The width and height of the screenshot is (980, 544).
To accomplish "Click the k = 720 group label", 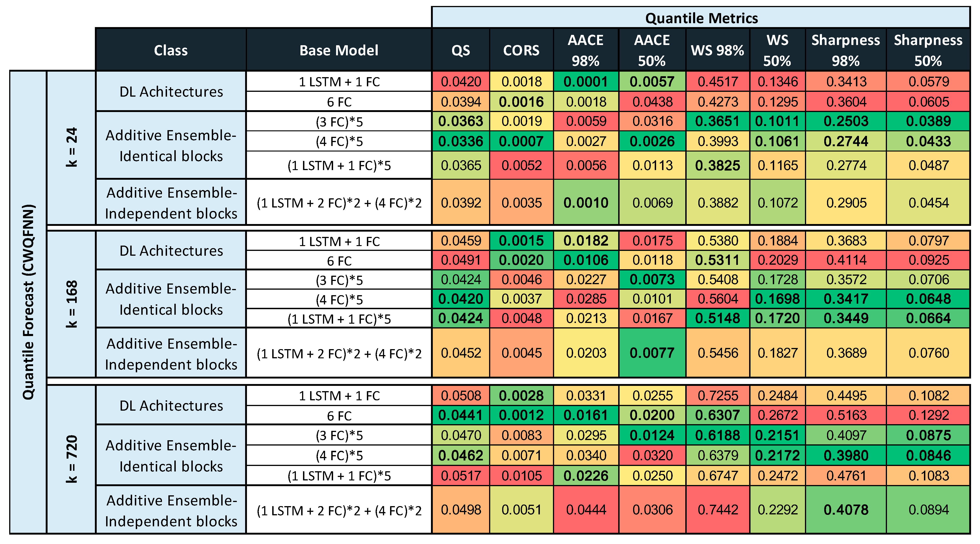I will click(71, 459).
